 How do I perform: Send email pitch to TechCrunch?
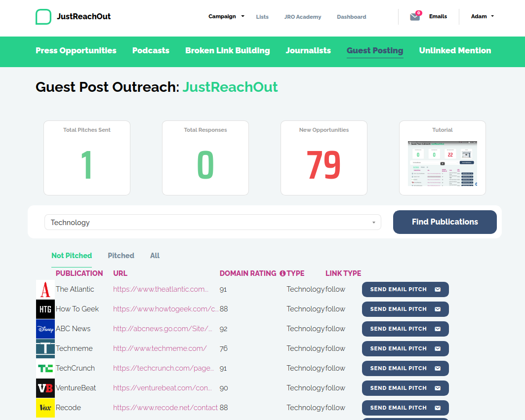coord(405,369)
